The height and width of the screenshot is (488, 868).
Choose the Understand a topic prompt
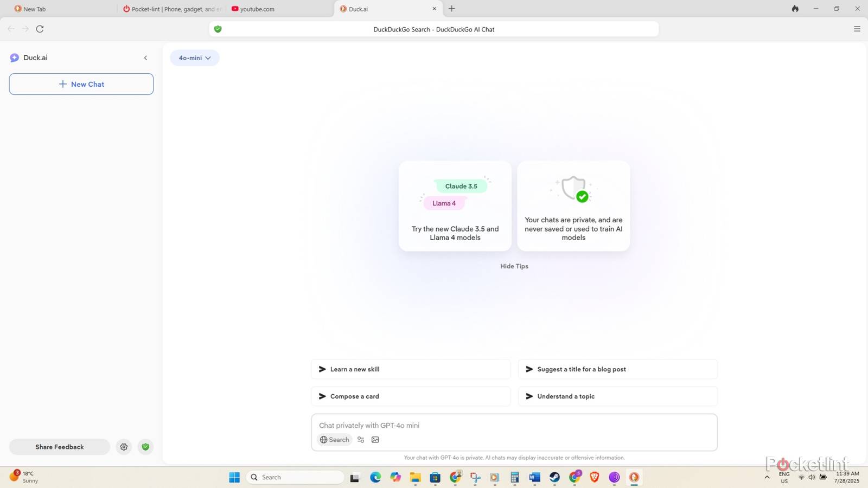point(618,396)
